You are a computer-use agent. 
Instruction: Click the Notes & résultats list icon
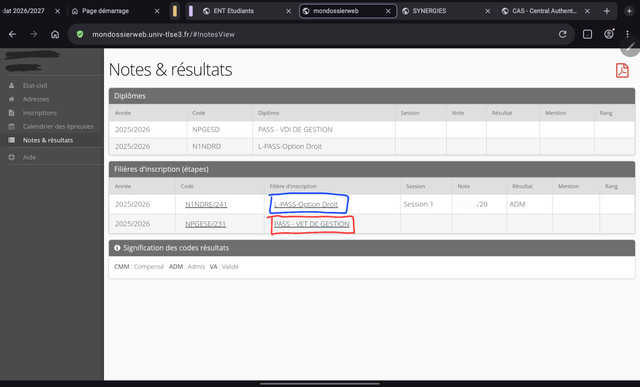(11, 140)
